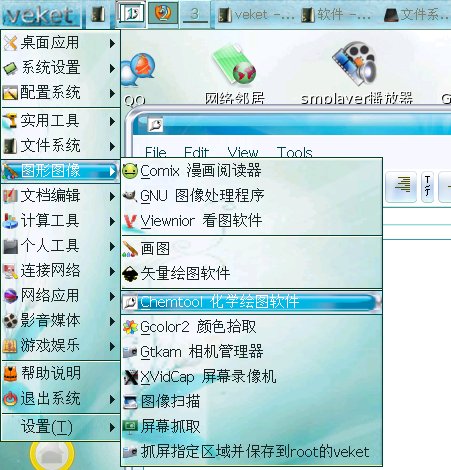Expand the 计算工具 submenu arrow
This screenshot has width=451, height=470.
[x=113, y=221]
